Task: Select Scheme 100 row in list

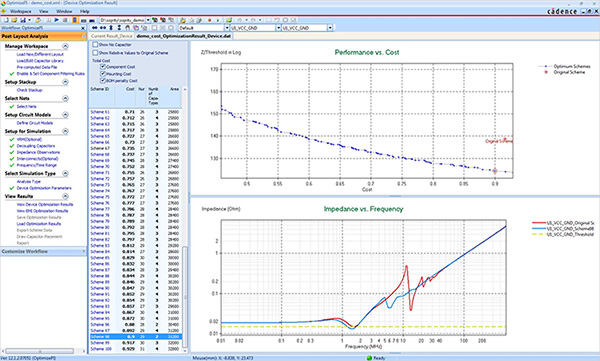Action: [135, 349]
